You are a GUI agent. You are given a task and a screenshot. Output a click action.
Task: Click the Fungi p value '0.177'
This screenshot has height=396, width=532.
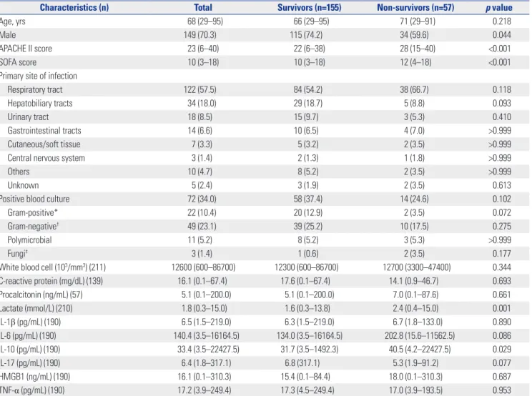click(x=502, y=254)
